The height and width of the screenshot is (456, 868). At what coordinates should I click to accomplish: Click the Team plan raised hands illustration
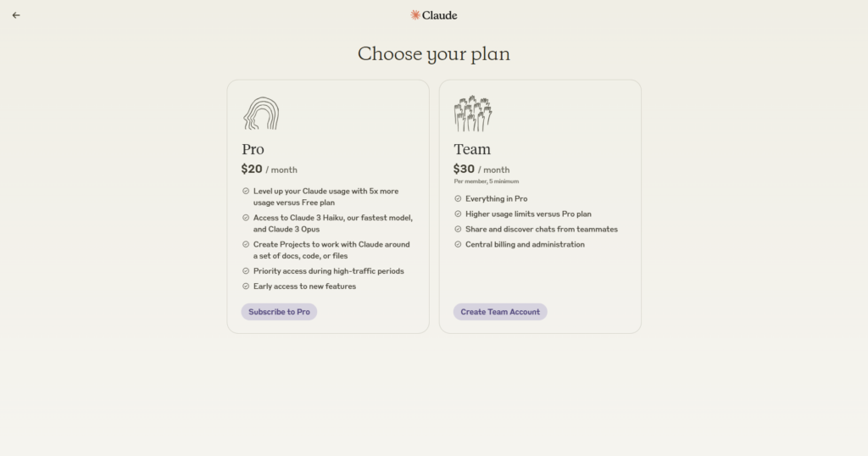click(473, 114)
